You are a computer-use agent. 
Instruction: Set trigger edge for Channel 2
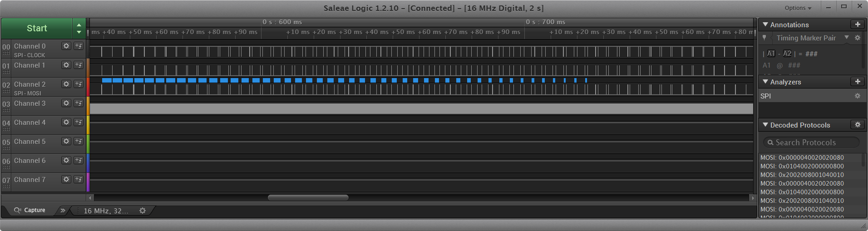pos(79,84)
